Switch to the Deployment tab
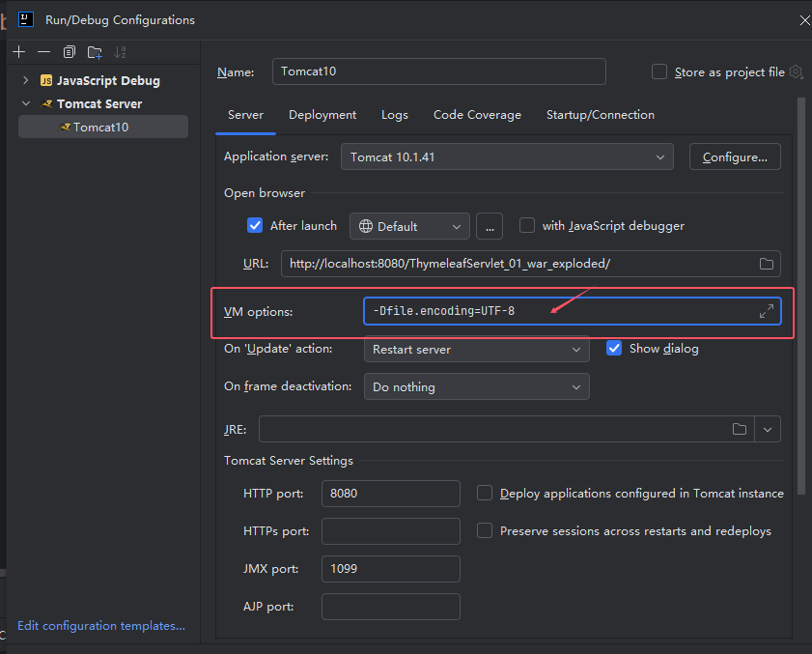 tap(322, 115)
